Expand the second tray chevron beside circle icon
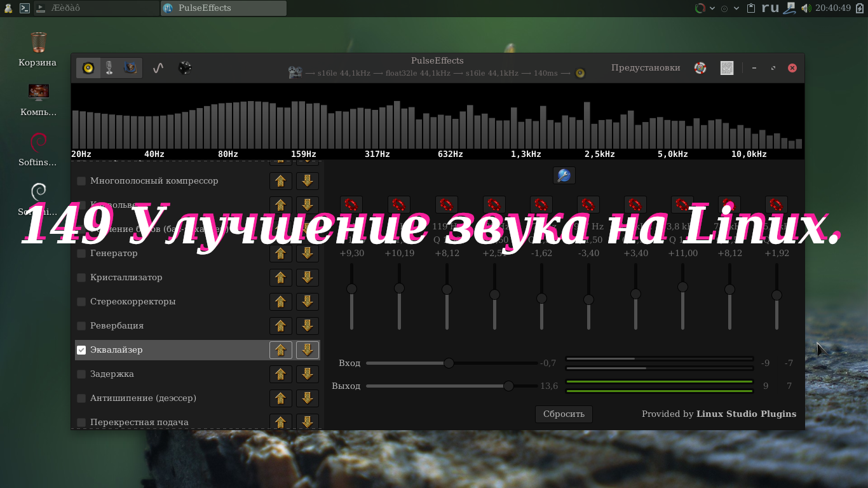The image size is (868, 488). tap(736, 8)
